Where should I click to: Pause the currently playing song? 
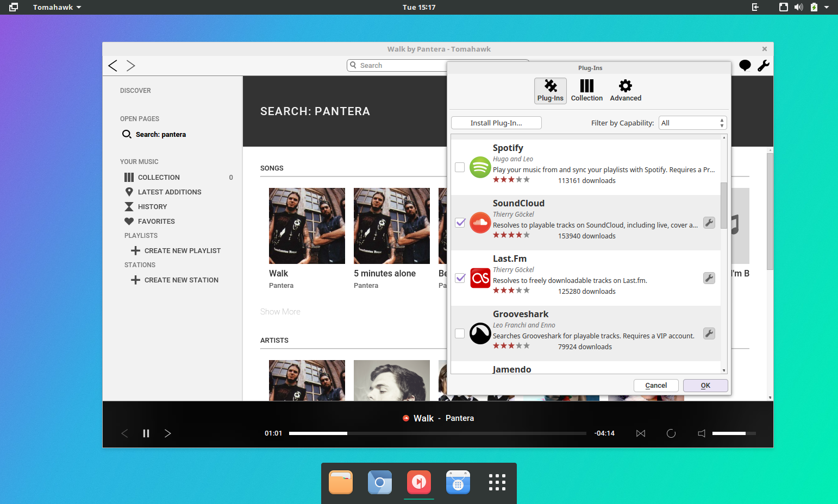coord(146,433)
